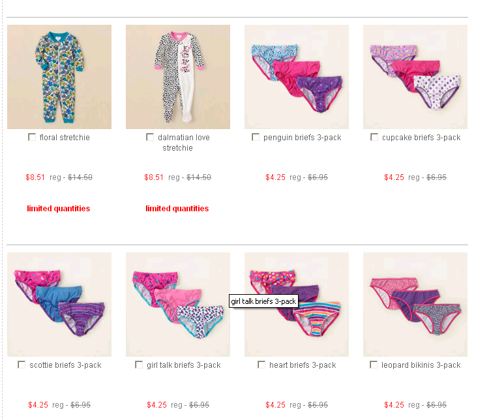Check the floral stretchie checkbox
Viewport: 504px width, 420px height.
pyautogui.click(x=32, y=138)
